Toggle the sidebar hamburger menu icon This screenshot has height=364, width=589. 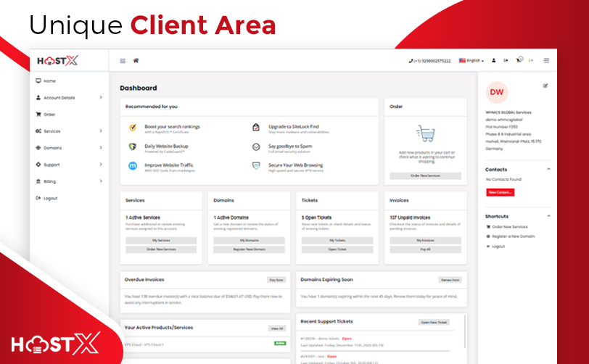(123, 61)
